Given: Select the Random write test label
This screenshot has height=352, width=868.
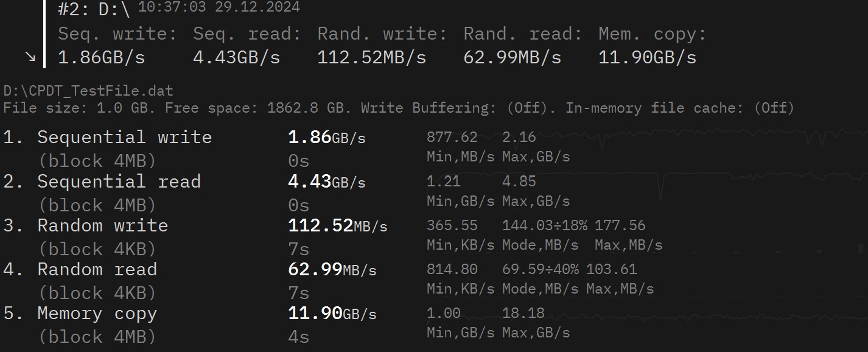Looking at the screenshot, I should (x=102, y=225).
